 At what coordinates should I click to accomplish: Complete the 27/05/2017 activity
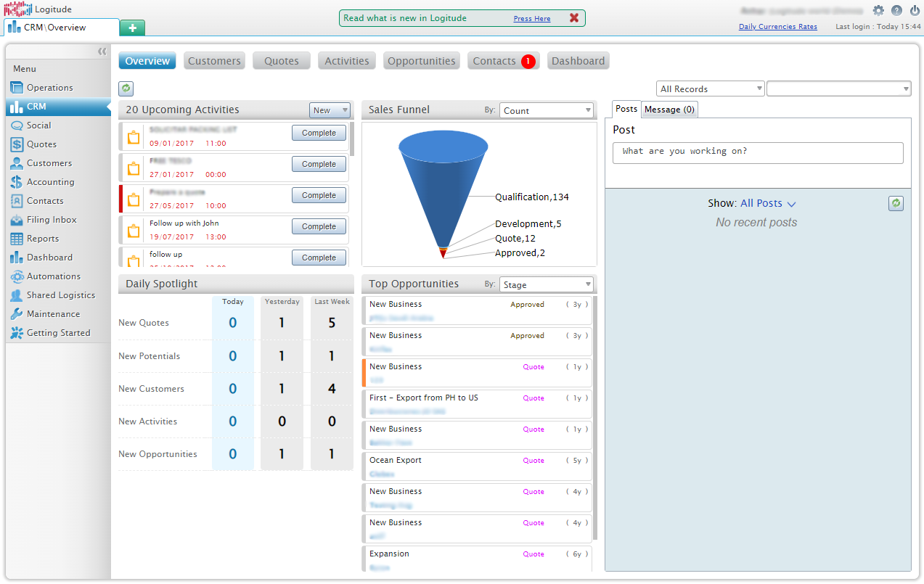[x=319, y=195]
